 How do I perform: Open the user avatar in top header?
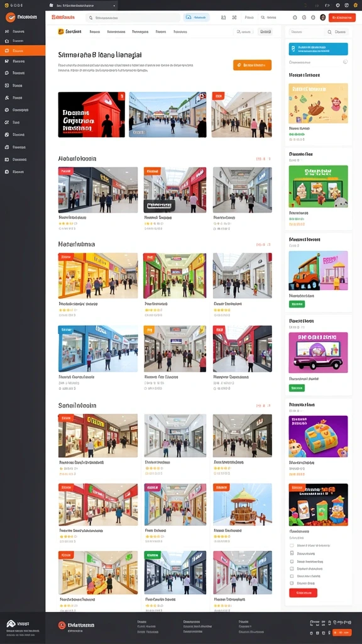click(x=322, y=17)
